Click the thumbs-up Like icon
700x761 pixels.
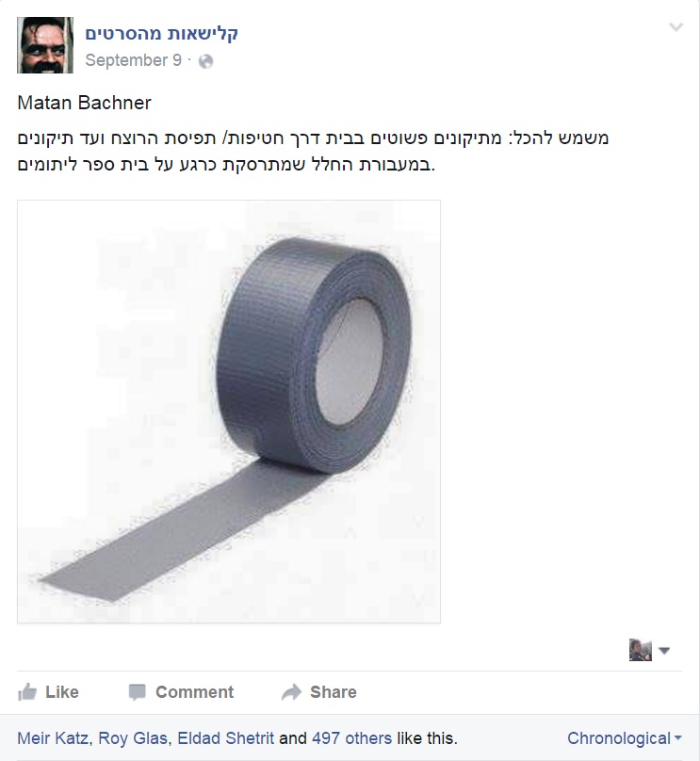click(27, 691)
